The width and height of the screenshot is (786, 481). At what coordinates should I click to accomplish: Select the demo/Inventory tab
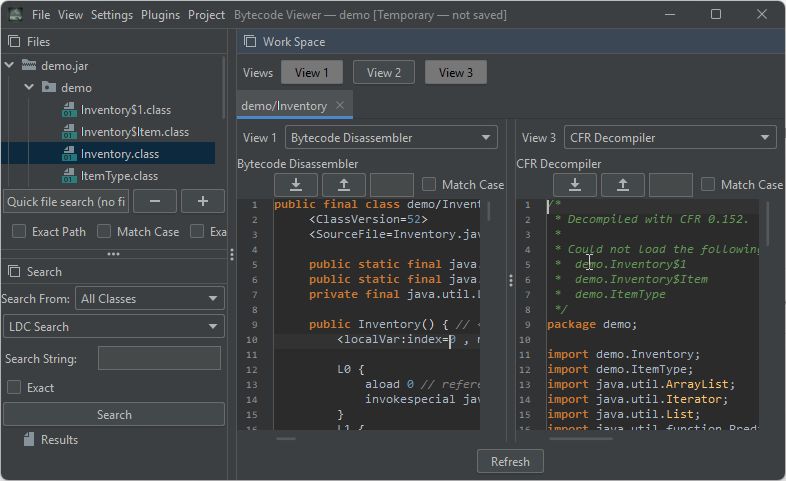pos(284,106)
